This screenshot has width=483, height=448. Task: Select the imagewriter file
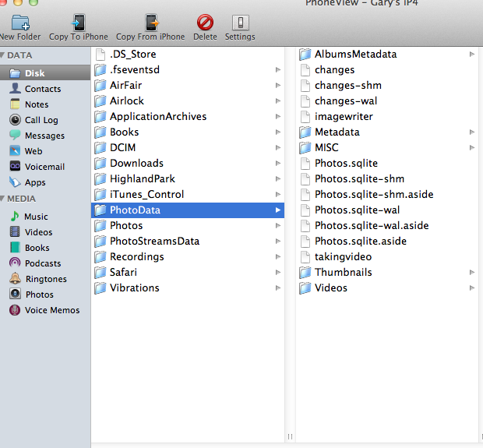tap(387, 116)
